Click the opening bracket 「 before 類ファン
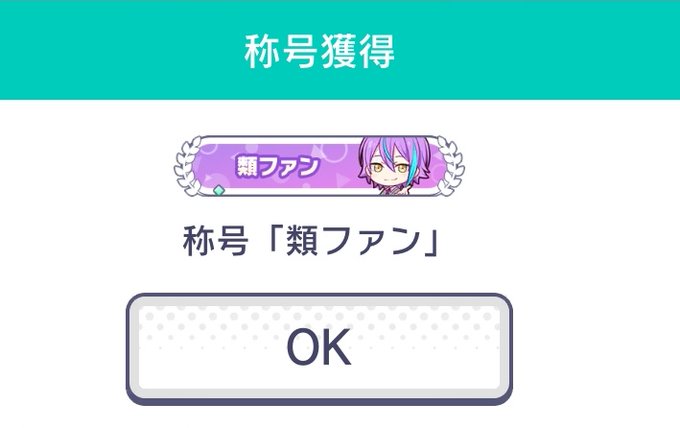Image resolution: width=680 pixels, height=428 pixels. (x=274, y=239)
